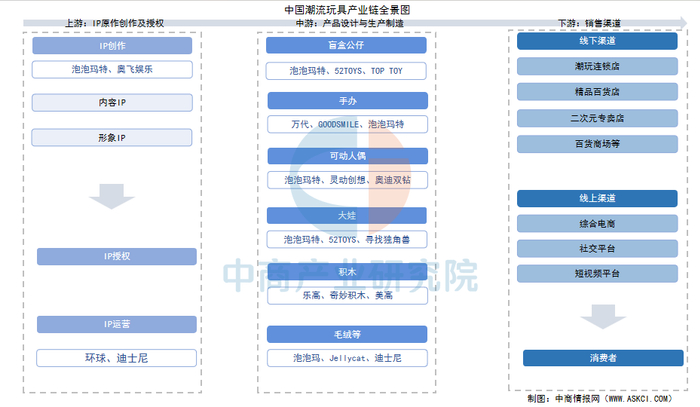Click the 消费者 box

tap(603, 358)
